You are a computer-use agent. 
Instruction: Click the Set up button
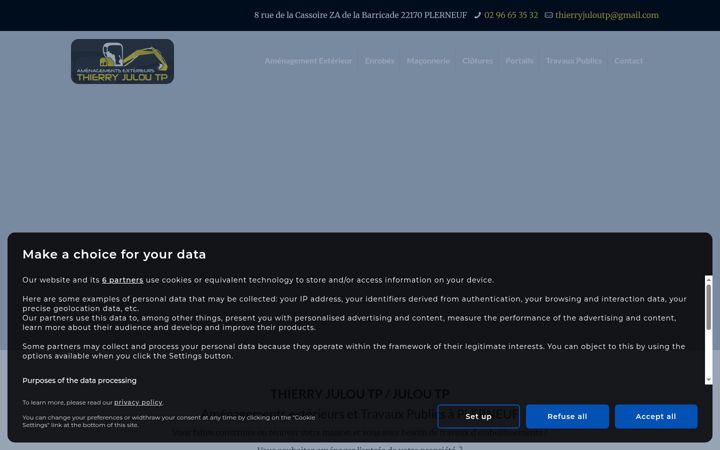point(478,416)
